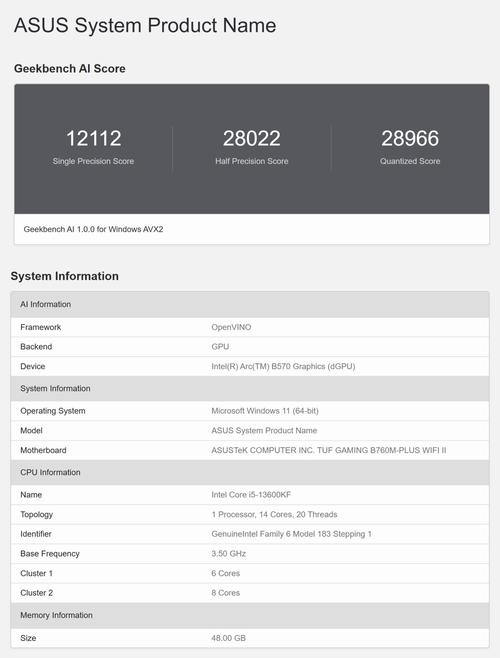Screen dimensions: 500x658
Task: Click the 'Half Precision Score' label
Action: pyautogui.click(x=251, y=161)
